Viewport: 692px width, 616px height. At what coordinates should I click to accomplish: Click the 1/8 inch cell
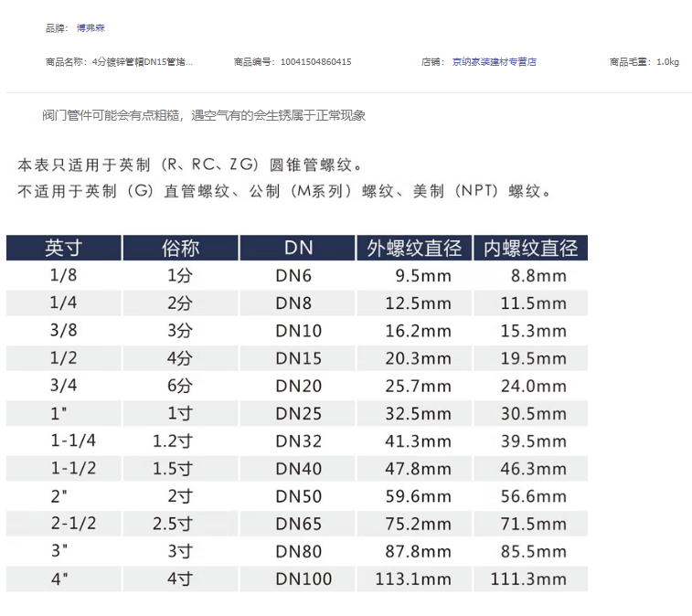pos(64,275)
